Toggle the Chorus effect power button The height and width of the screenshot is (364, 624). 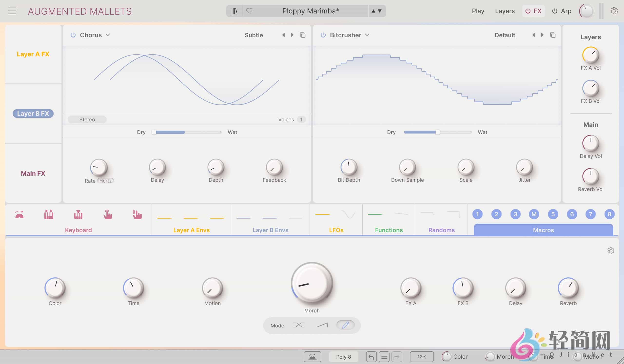[73, 35]
